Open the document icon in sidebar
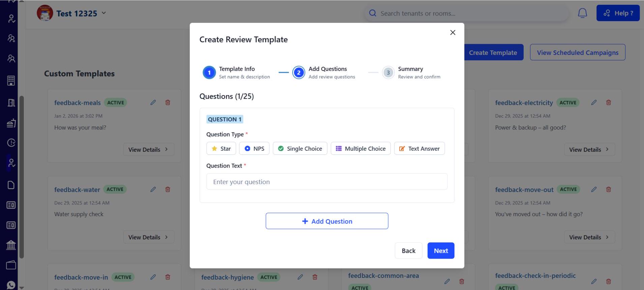This screenshot has height=290, width=644. pos(11,185)
